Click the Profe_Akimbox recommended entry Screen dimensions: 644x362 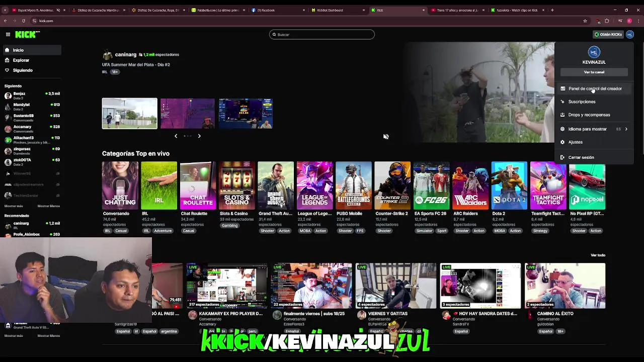coord(32,234)
